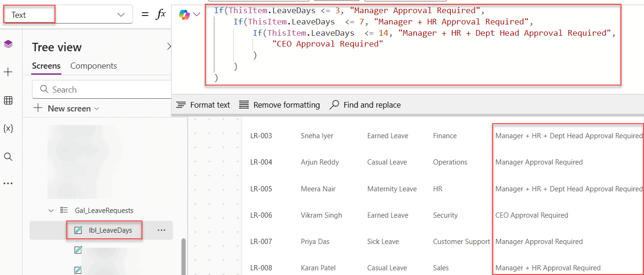
Task: Click Karan Patel name
Action: [x=318, y=268]
